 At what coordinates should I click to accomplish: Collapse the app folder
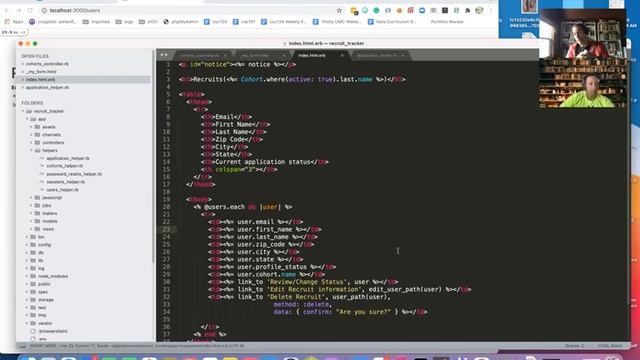[27, 119]
